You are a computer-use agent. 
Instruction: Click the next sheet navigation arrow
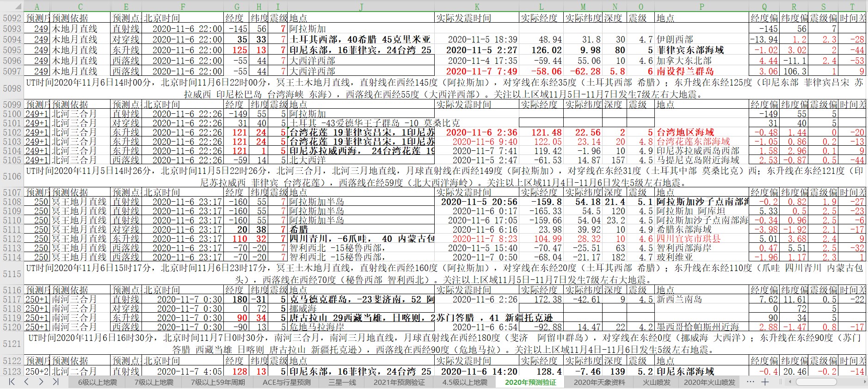tap(41, 382)
